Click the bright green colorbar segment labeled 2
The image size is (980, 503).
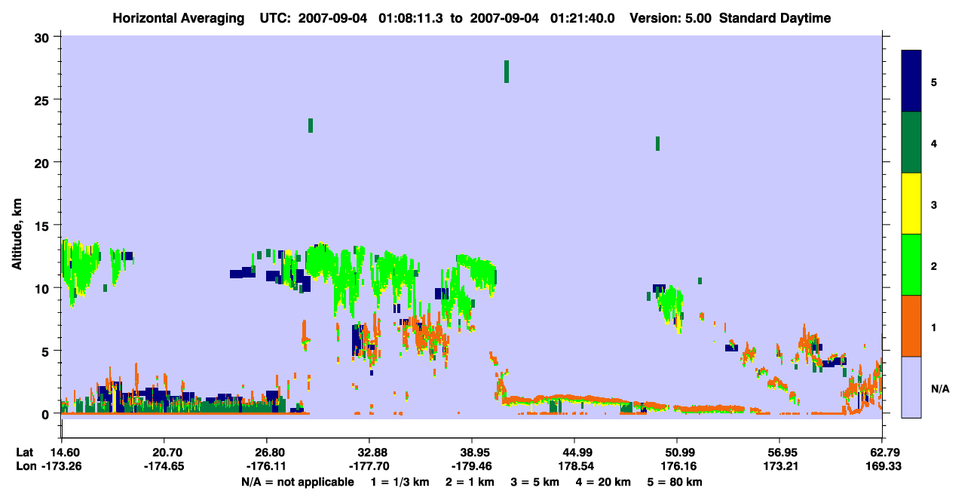911,265
